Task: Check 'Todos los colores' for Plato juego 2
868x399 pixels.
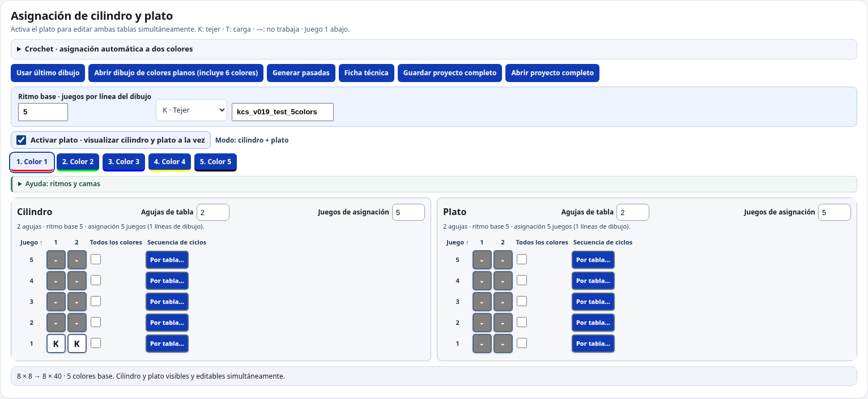Action: point(522,322)
